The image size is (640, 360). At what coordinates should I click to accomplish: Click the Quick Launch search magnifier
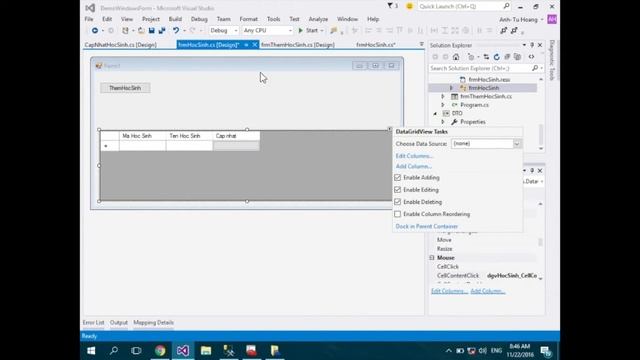coord(506,6)
